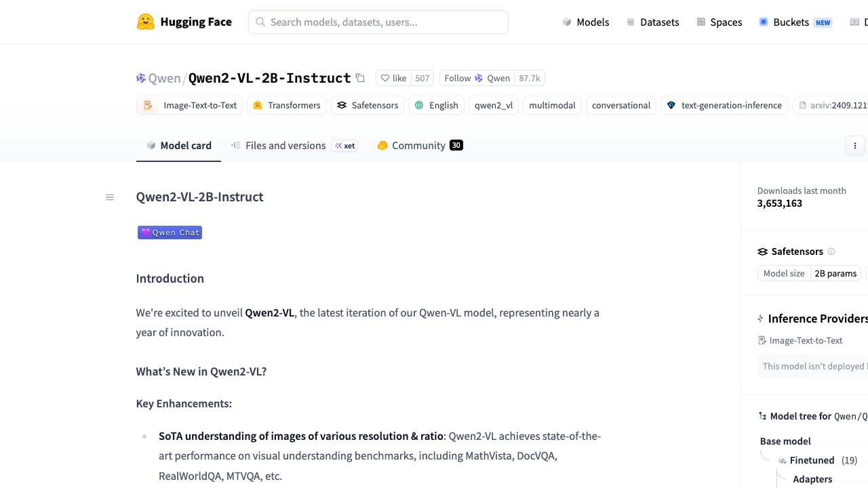Click the Image-Text-to-Text inference task link
The height and width of the screenshot is (488, 868).
click(801, 340)
